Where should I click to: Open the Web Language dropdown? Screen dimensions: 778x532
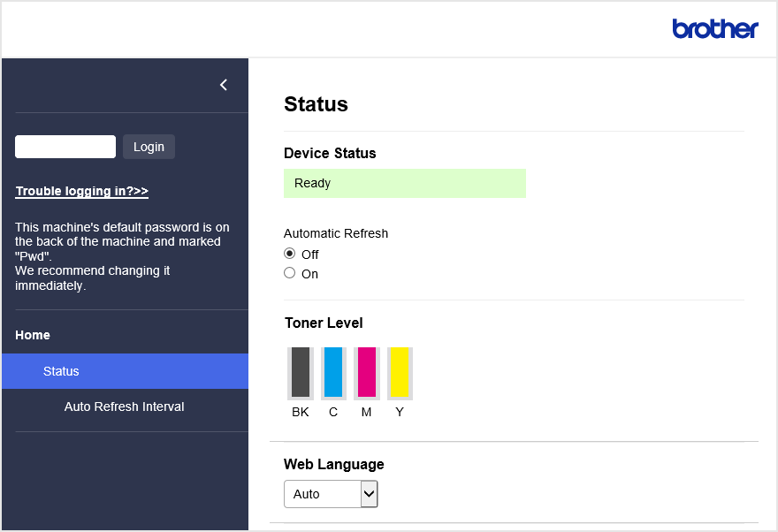(331, 494)
